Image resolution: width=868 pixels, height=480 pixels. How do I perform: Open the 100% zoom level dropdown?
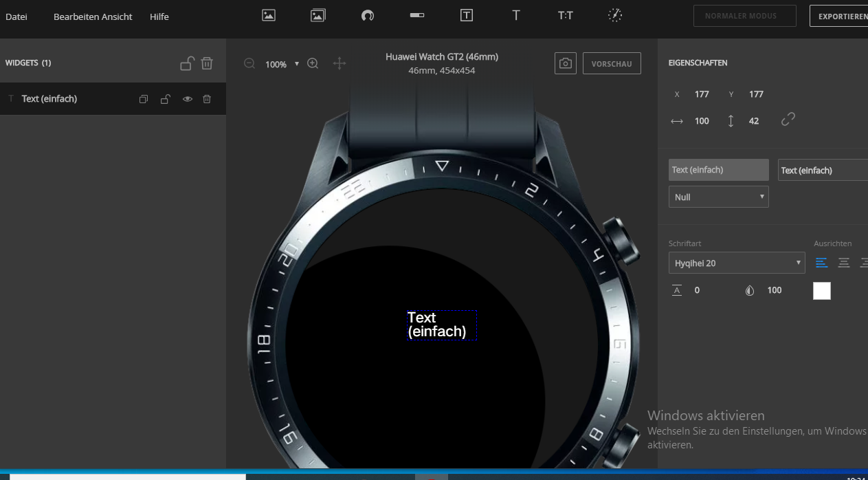pos(282,64)
